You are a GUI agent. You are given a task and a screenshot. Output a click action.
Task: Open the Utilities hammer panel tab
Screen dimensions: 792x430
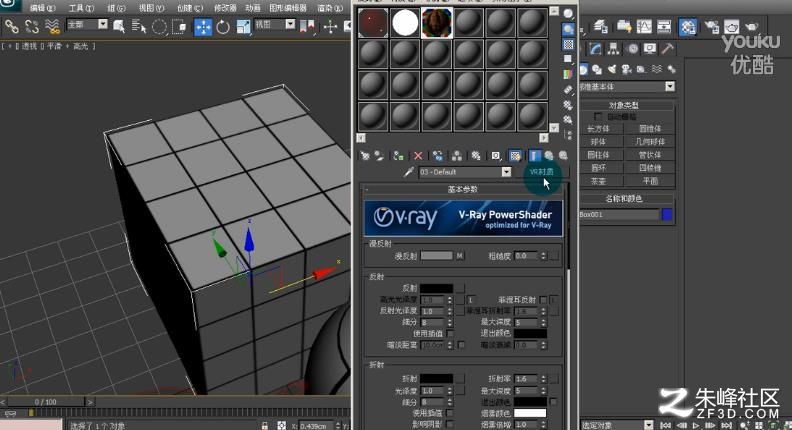point(668,49)
